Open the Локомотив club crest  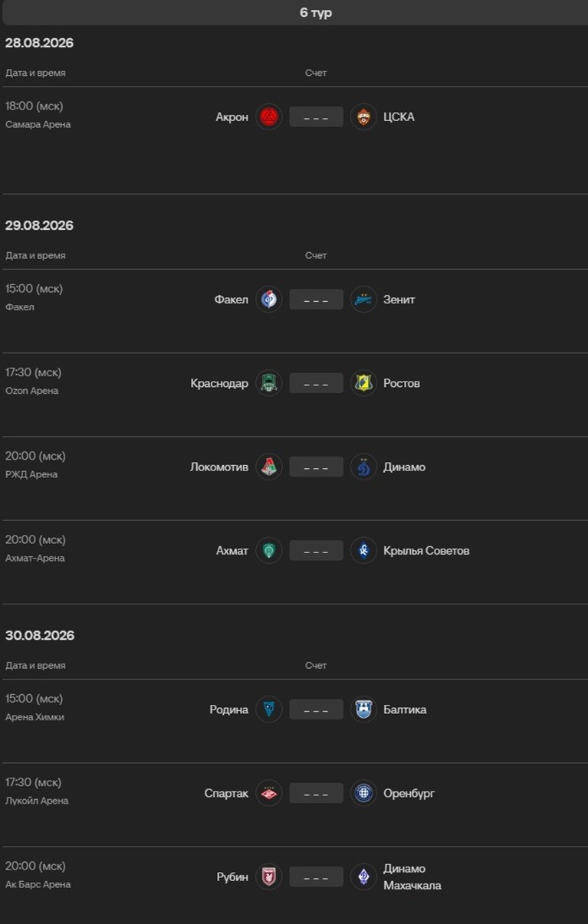coord(269,466)
